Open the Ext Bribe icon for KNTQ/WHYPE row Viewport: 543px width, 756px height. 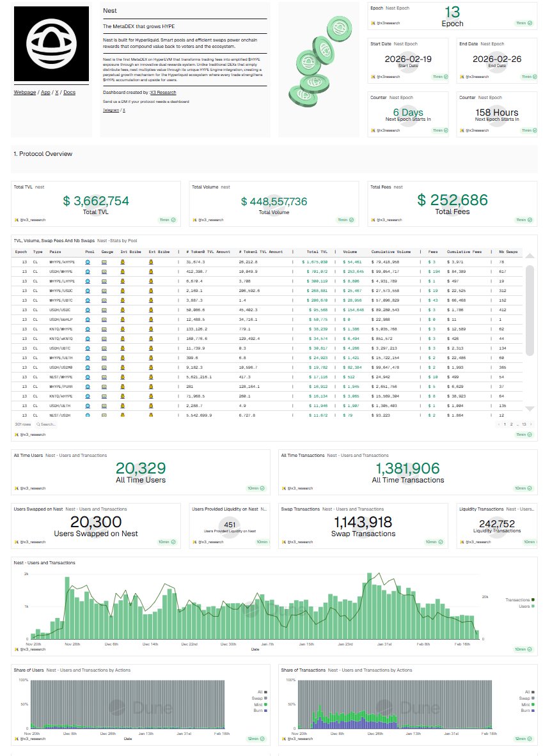[151, 329]
